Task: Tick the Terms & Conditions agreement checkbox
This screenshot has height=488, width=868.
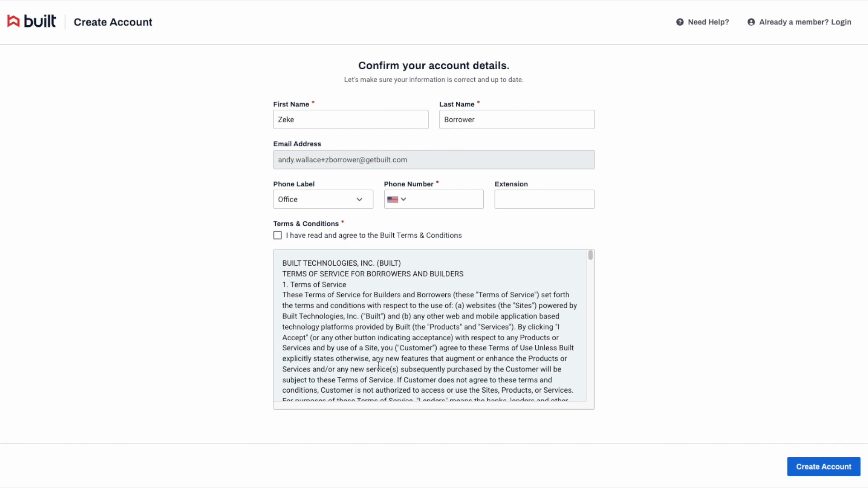Action: point(278,235)
